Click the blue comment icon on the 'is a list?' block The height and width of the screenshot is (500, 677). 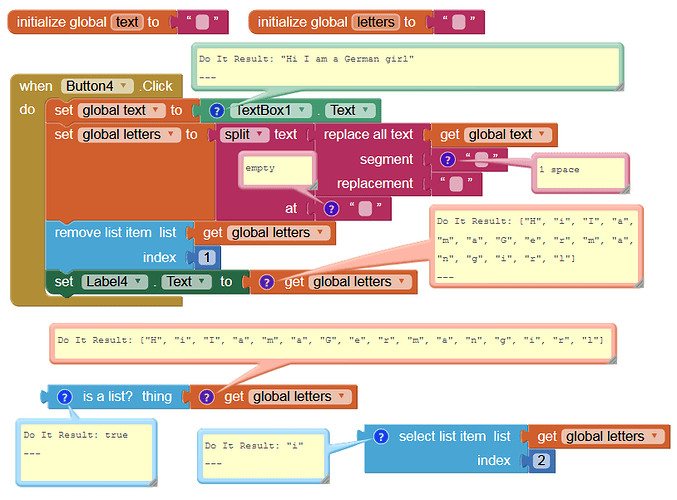coord(64,397)
